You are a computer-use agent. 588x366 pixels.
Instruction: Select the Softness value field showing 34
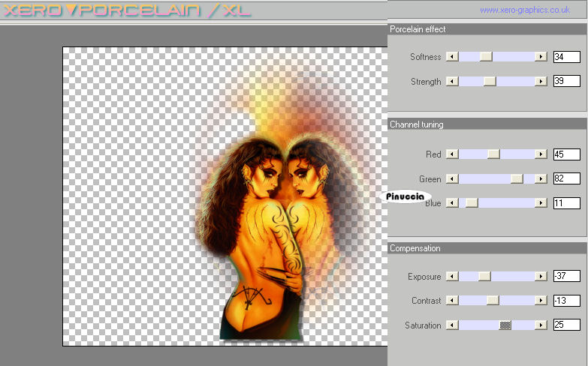(x=567, y=57)
